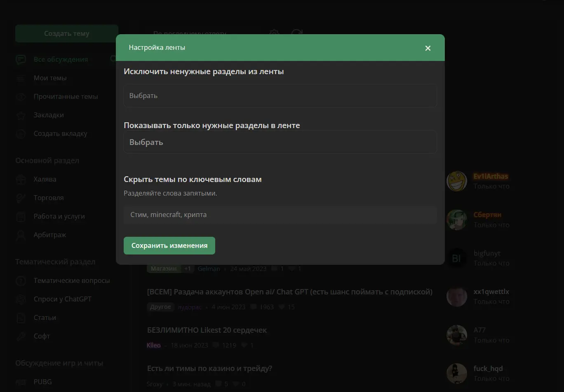Screen dimensions: 564x392
Task: Click the Ev1lArthas smiley avatar
Action: [457, 182]
